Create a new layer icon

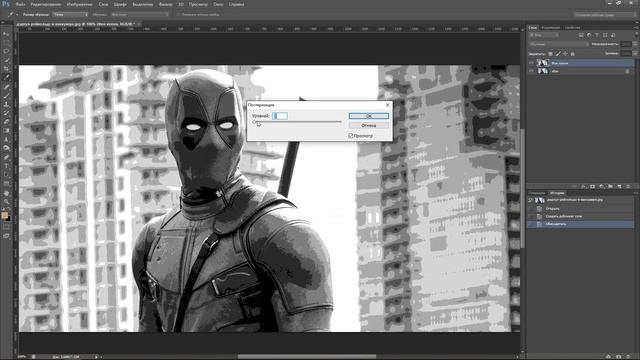(x=619, y=186)
